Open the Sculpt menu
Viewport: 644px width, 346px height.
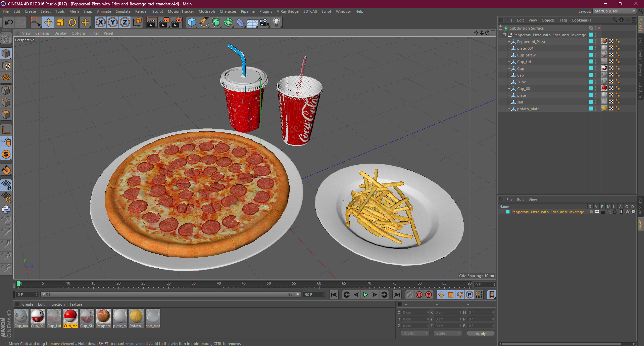click(x=157, y=11)
